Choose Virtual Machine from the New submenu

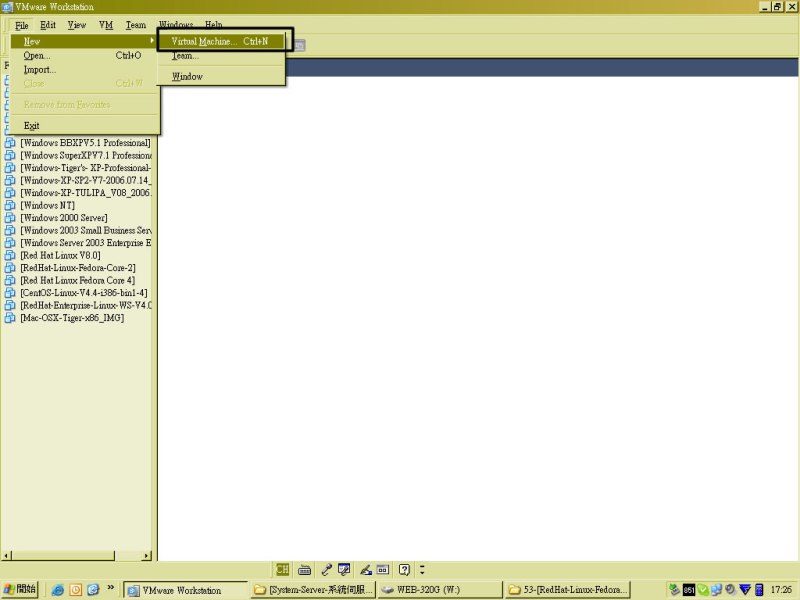click(221, 41)
